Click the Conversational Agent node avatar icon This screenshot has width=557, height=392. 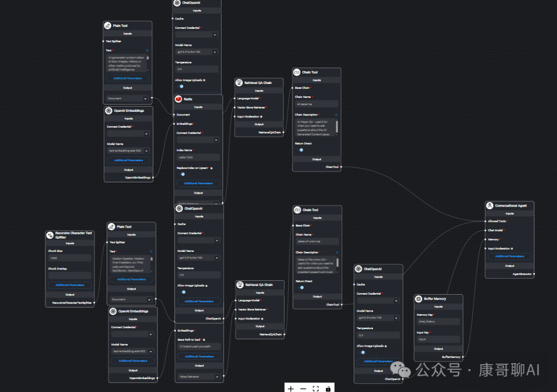coord(490,206)
